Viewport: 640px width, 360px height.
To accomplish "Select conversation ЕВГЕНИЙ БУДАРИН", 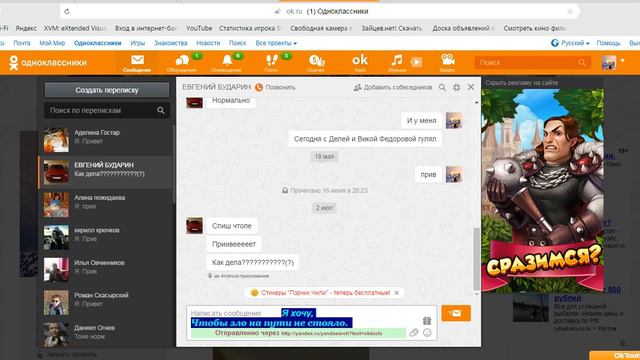I will pos(106,172).
